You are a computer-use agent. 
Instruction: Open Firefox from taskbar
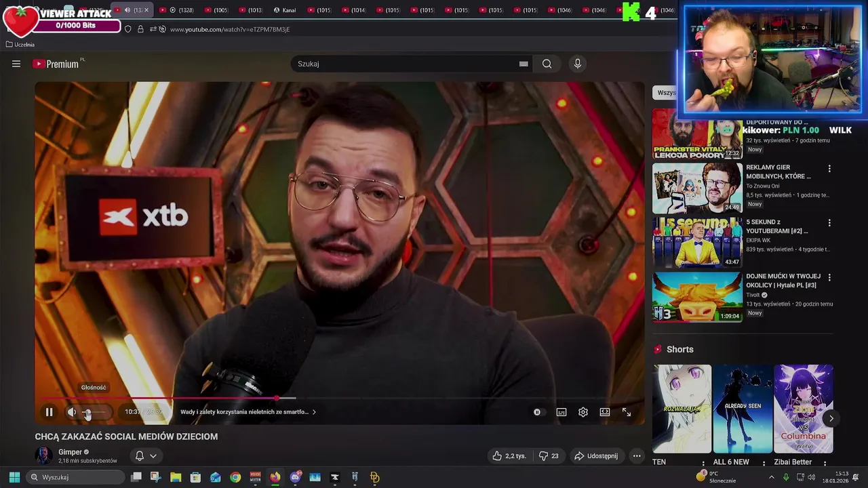[x=275, y=477]
